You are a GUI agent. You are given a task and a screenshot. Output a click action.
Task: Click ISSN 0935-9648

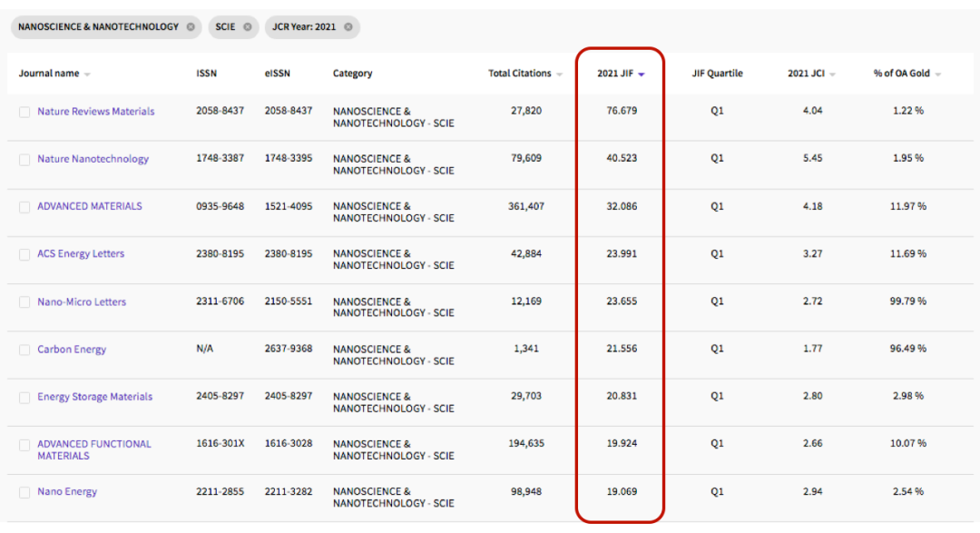pyautogui.click(x=220, y=206)
